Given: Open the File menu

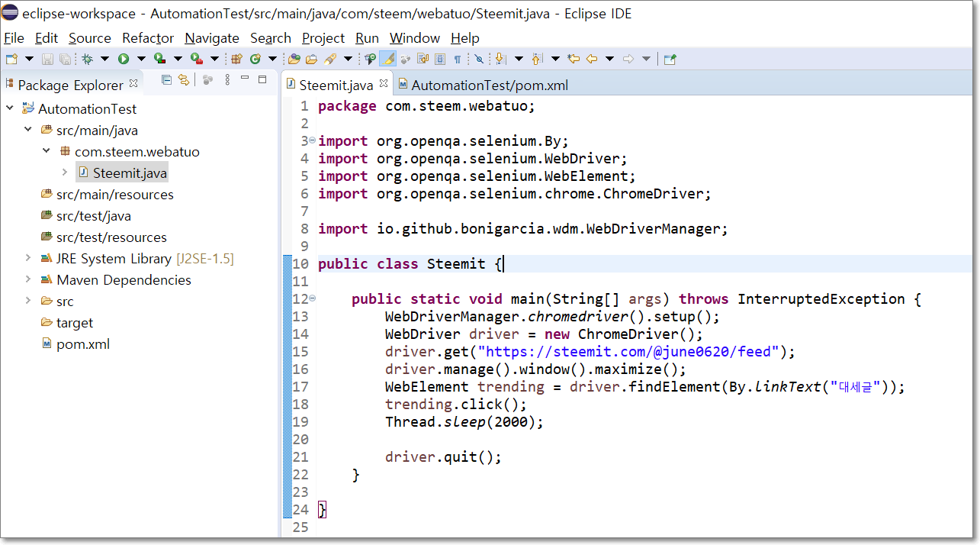Looking at the screenshot, I should click(14, 38).
